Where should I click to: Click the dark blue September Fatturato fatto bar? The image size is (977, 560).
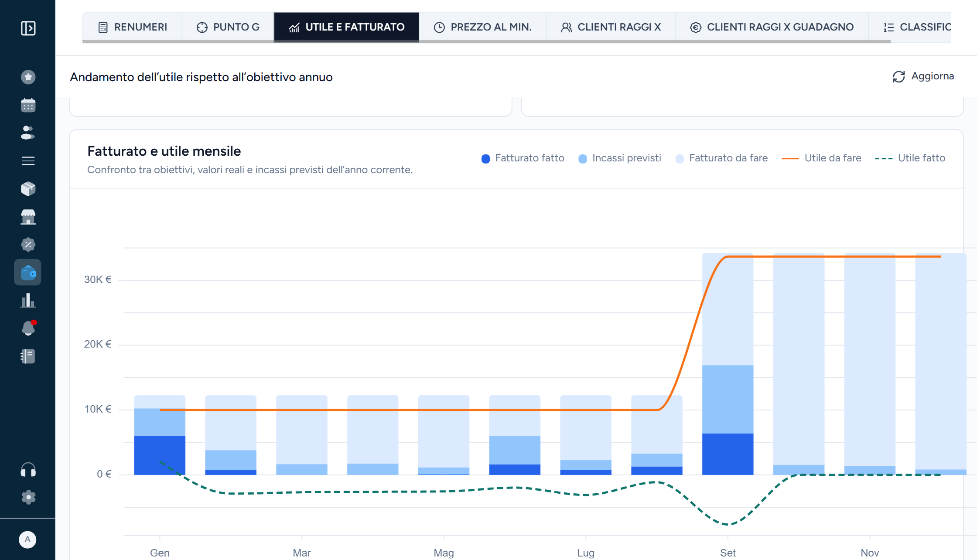[x=728, y=454]
